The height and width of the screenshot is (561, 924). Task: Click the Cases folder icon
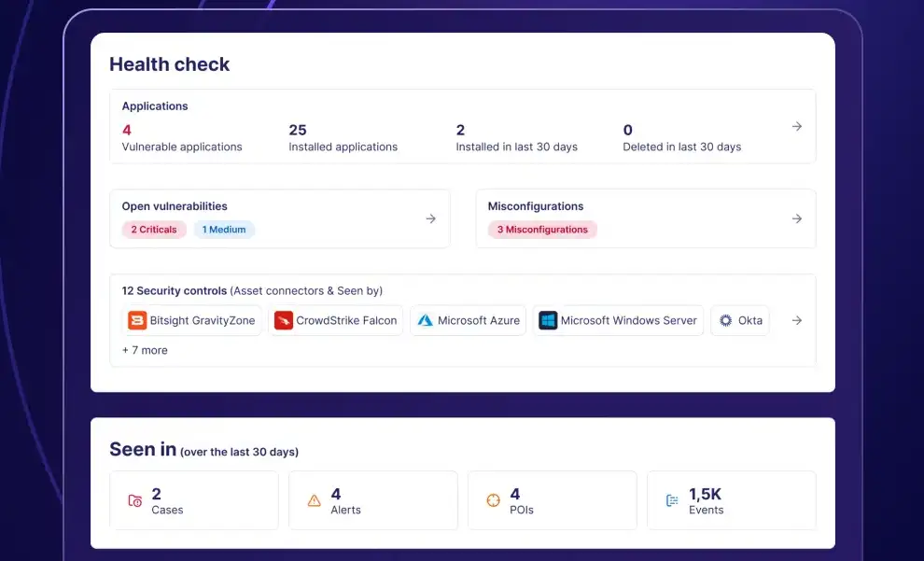(135, 501)
